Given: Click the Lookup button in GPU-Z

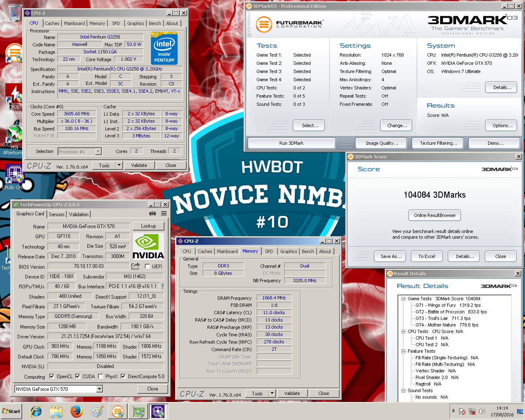Looking at the screenshot, I should [x=148, y=226].
